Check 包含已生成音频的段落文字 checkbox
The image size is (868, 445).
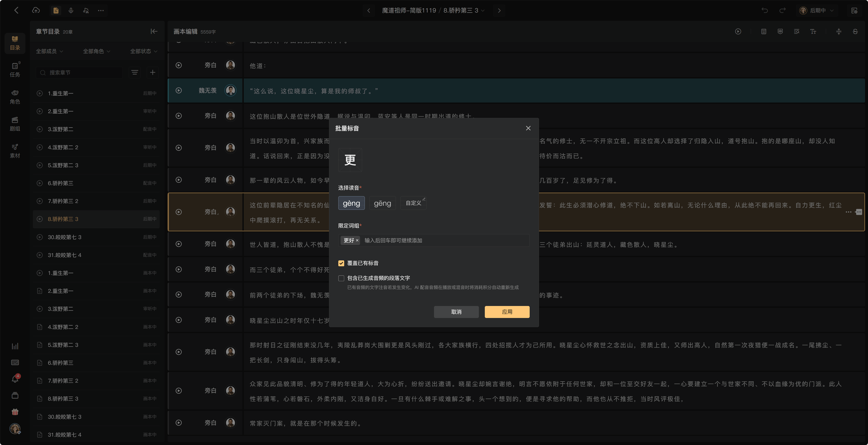click(x=341, y=278)
